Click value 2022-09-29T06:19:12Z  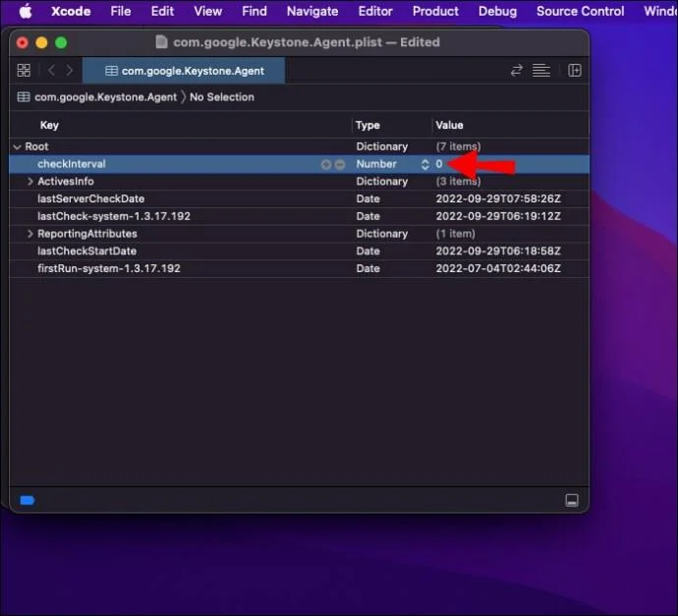[x=498, y=216]
